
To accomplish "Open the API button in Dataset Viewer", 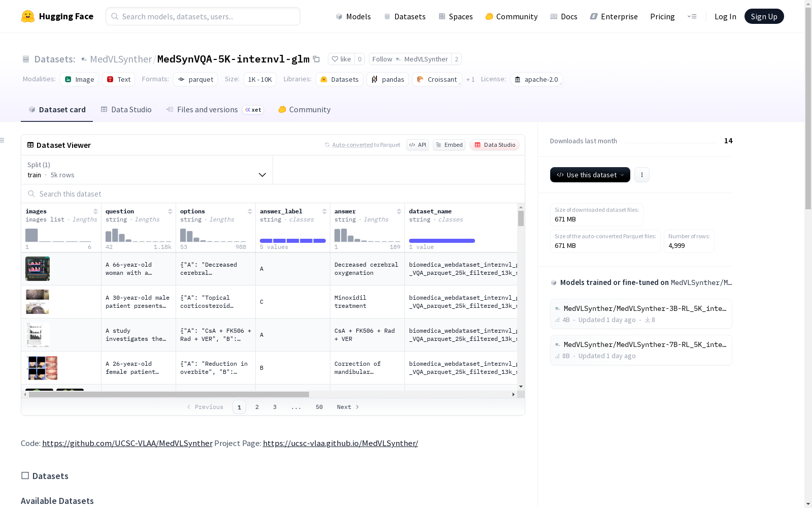I will click(x=418, y=145).
